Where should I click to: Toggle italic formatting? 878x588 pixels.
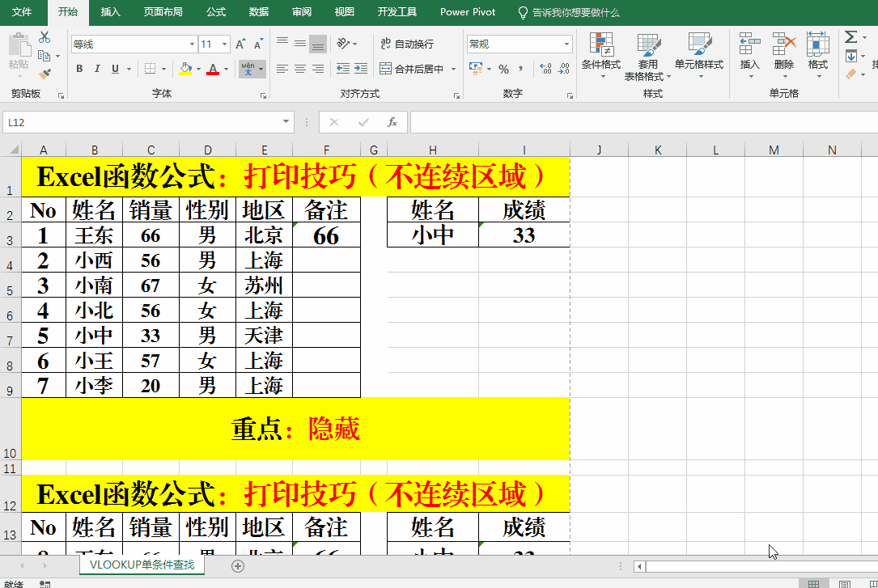tap(97, 69)
